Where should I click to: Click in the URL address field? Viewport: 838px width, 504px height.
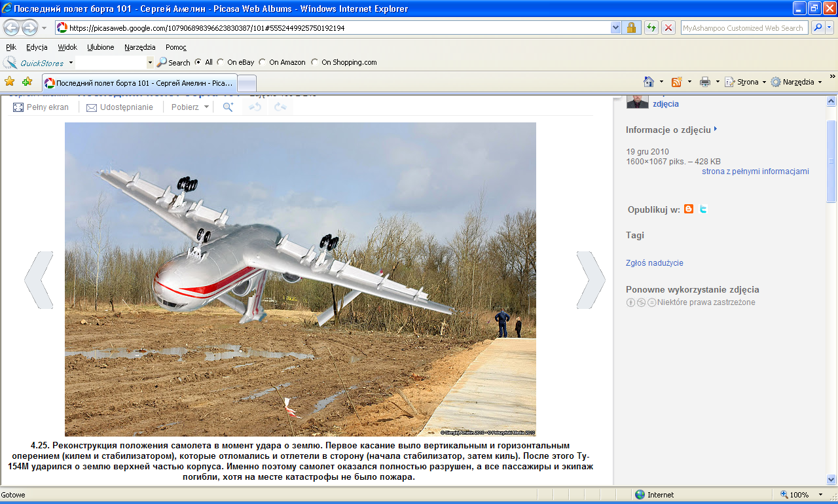pos(332,27)
